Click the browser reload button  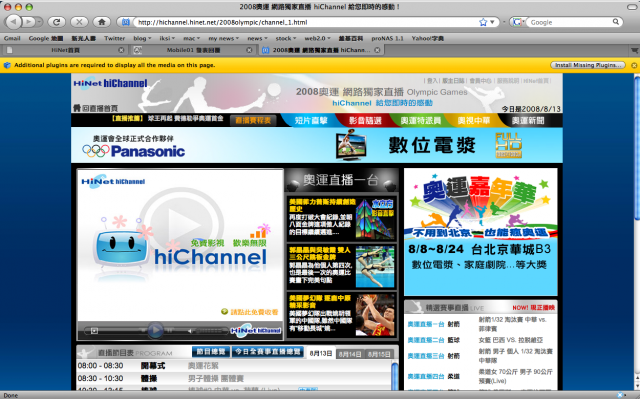coord(56,22)
